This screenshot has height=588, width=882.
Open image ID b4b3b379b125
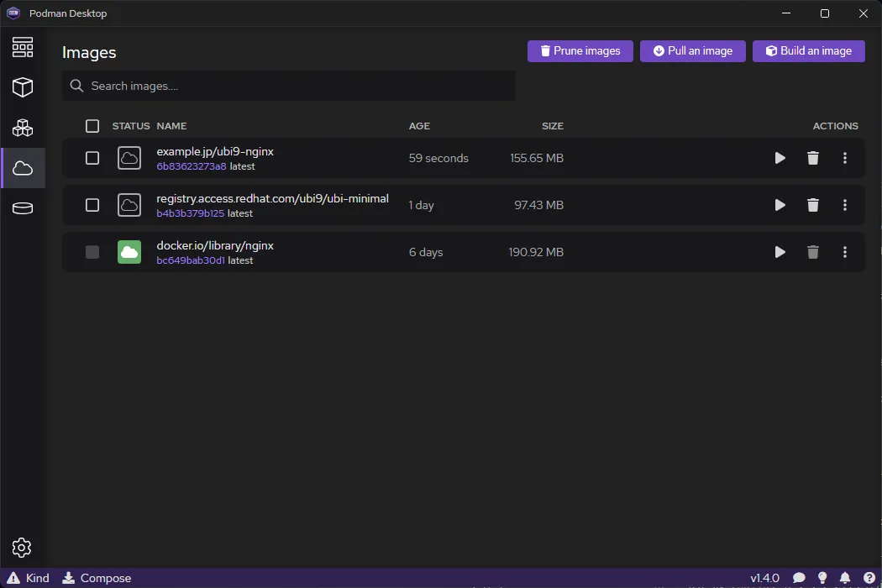[x=190, y=214]
